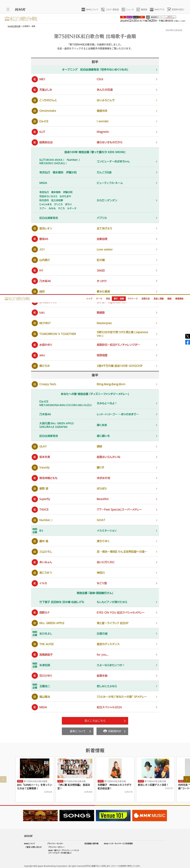Open the artist link Mrs. GREEN APPLE
The height and width of the screenshot is (868, 190).
52,623
